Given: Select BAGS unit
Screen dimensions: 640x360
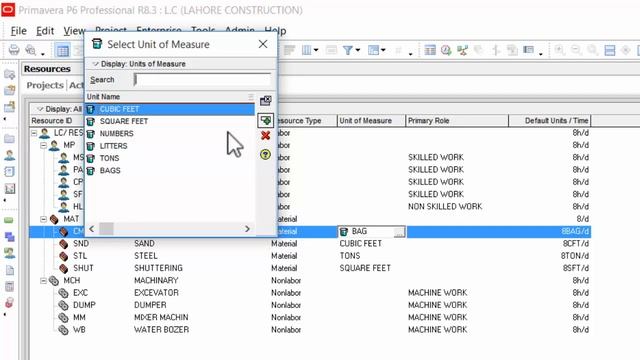Looking at the screenshot, I should click(170, 170).
